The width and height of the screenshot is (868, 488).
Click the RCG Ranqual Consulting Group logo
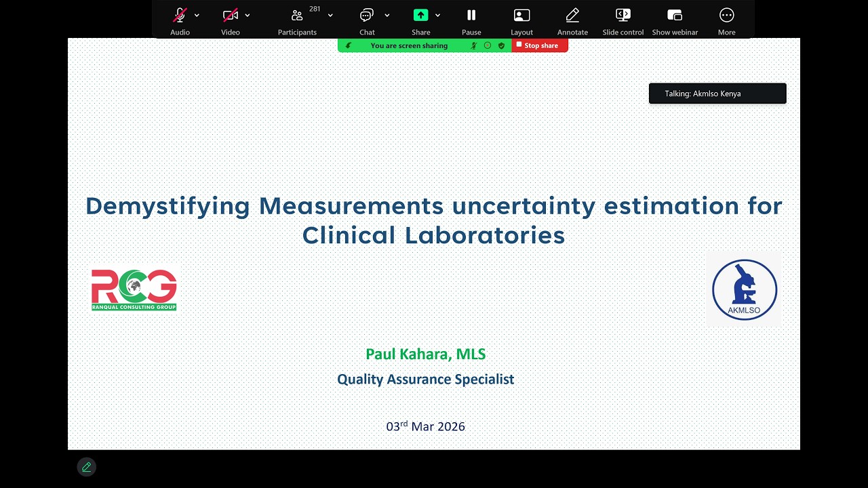(x=134, y=290)
